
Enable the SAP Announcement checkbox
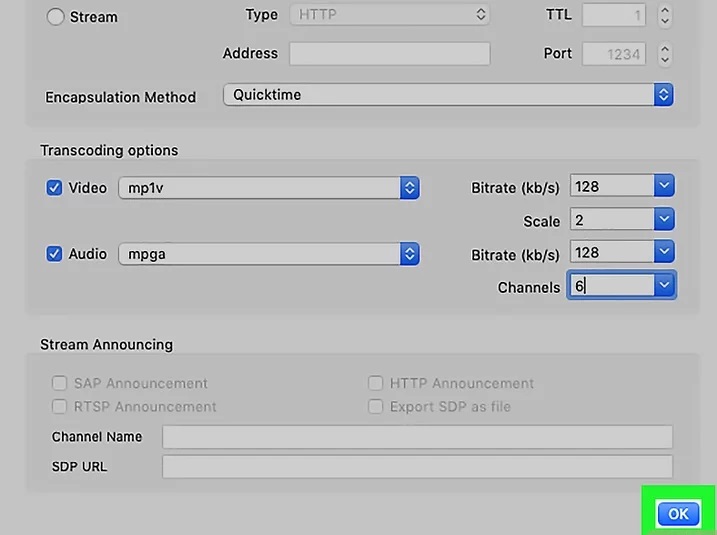[59, 383]
